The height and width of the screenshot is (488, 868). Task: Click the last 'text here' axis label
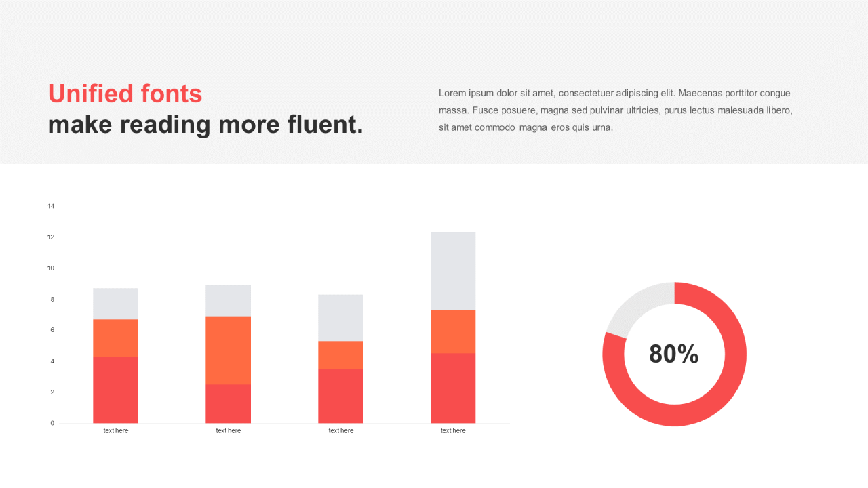click(x=453, y=431)
